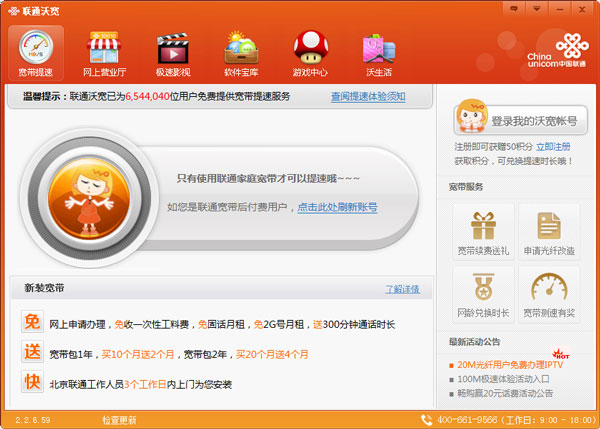This screenshot has width=600, height=429.
Task: Click the hotline number 400-661-9566
Action: 467,420
